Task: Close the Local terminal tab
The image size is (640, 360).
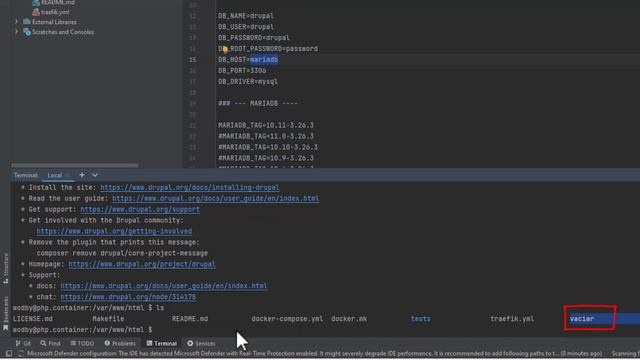Action: [68, 176]
